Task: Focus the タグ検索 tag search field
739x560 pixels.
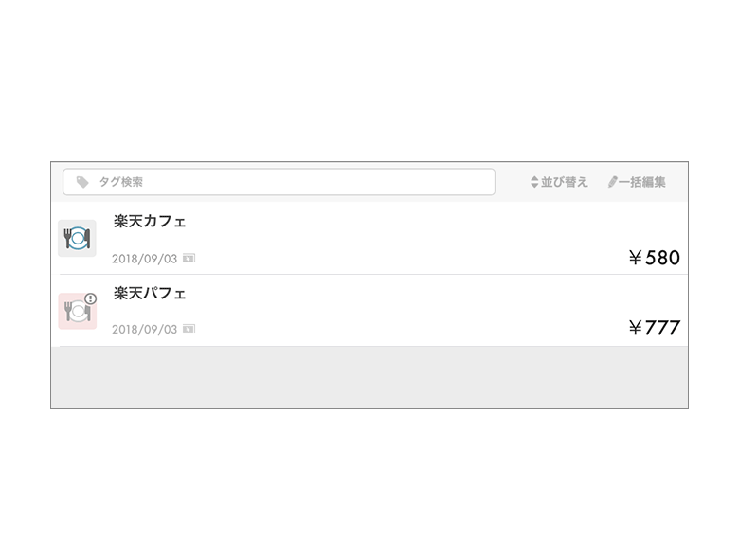Action: [284, 182]
